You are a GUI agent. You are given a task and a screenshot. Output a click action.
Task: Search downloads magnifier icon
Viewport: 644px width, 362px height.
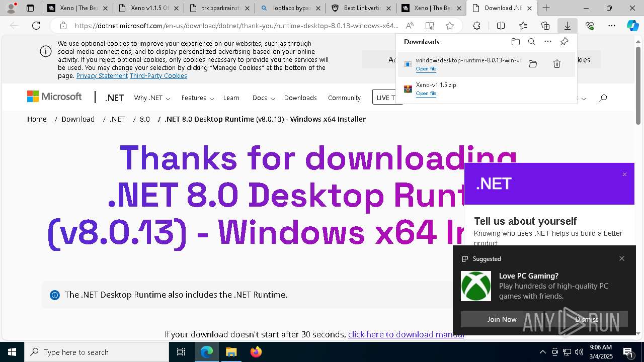531,42
